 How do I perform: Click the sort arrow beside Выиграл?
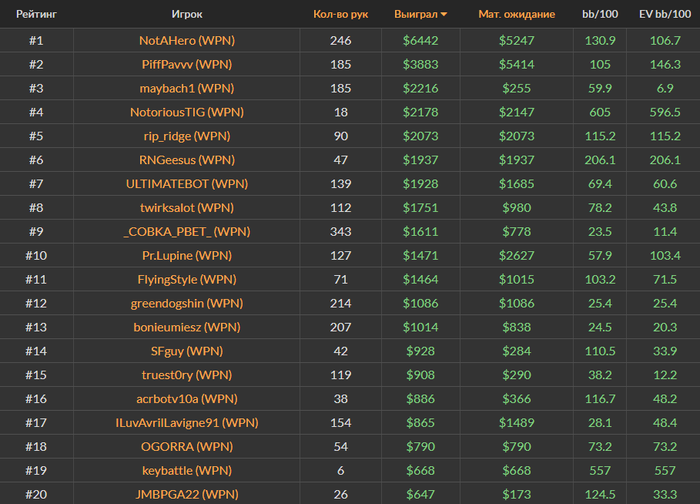pyautogui.click(x=444, y=15)
